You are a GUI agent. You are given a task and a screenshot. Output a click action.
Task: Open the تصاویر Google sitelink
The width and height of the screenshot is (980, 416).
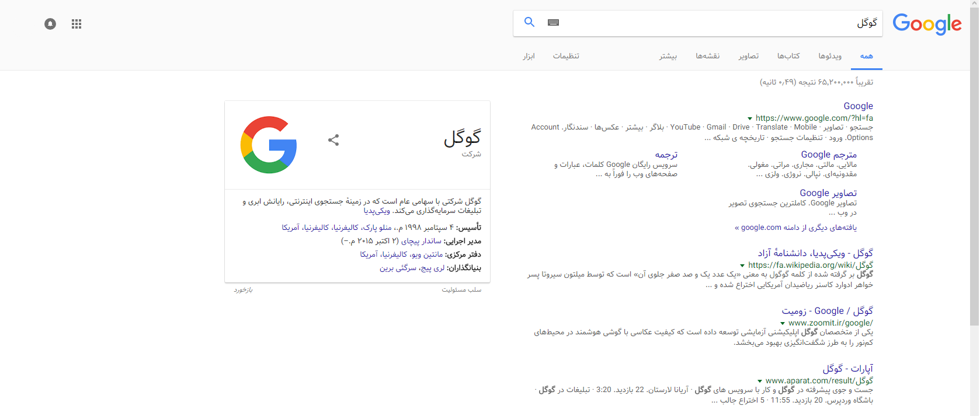[828, 193]
